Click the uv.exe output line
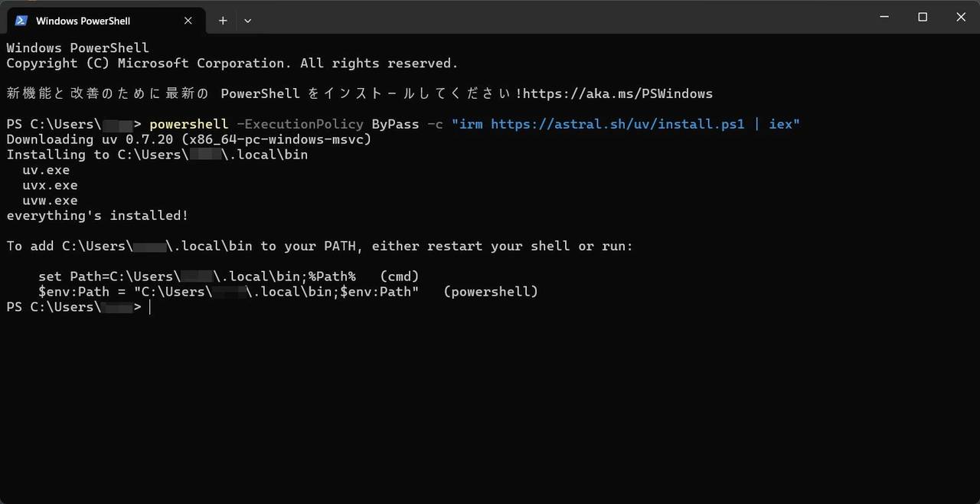 [x=46, y=170]
